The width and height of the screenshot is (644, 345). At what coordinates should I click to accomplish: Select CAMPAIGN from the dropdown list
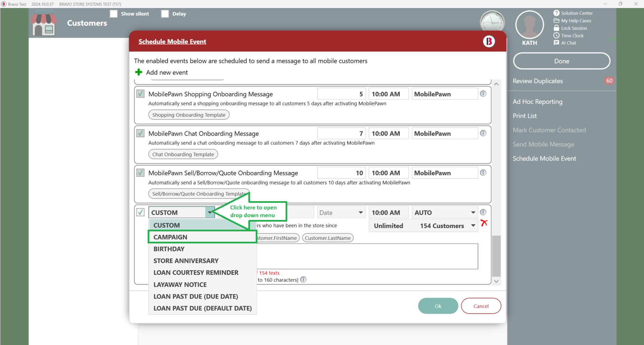[x=203, y=237]
